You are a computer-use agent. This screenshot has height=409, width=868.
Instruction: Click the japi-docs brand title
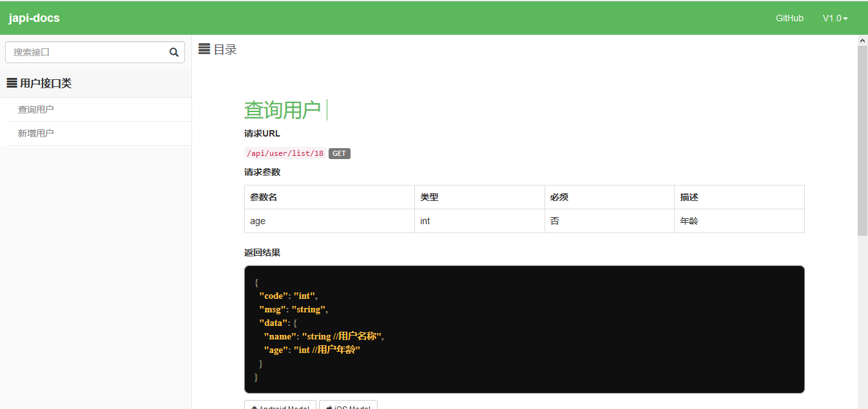34,18
